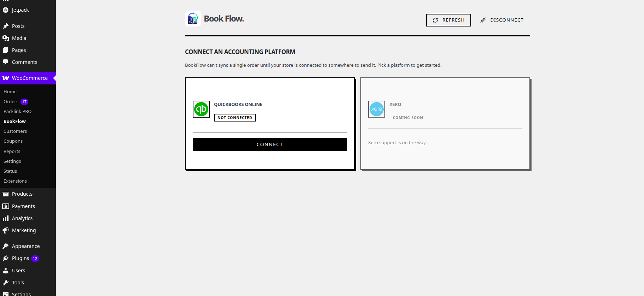This screenshot has height=296, width=644.
Task: Click the Orders count badge 17
Action: pyautogui.click(x=24, y=102)
